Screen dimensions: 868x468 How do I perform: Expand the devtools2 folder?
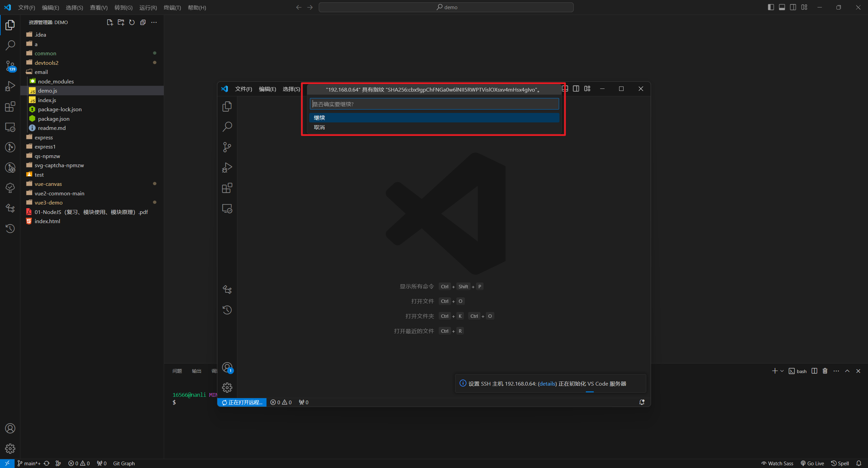pyautogui.click(x=92, y=63)
